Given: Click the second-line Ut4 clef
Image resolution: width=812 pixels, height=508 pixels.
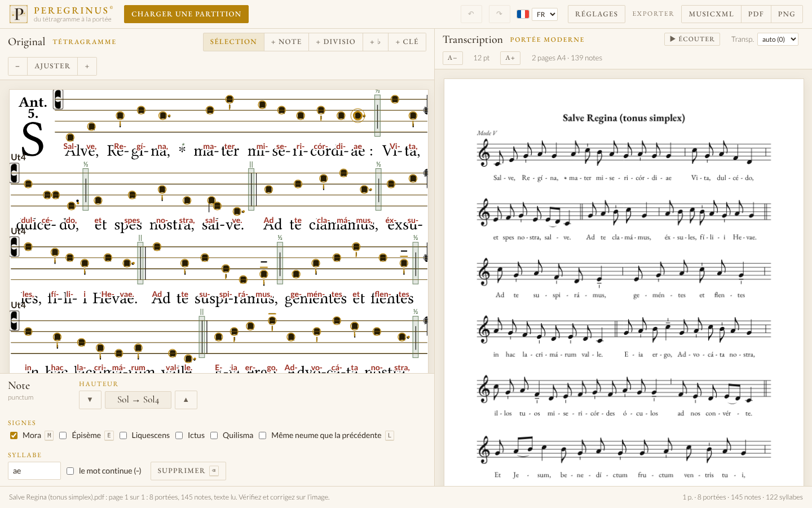Looking at the screenshot, I should (x=15, y=173).
